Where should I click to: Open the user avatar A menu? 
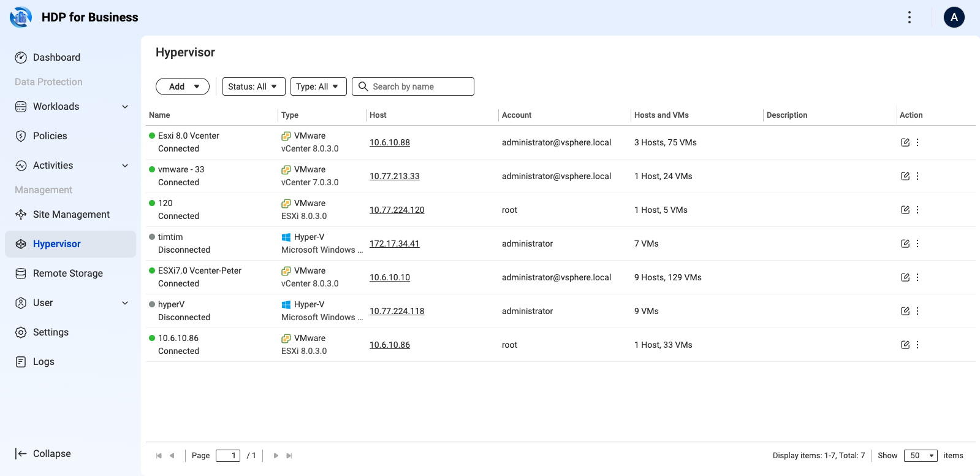pyautogui.click(x=954, y=17)
